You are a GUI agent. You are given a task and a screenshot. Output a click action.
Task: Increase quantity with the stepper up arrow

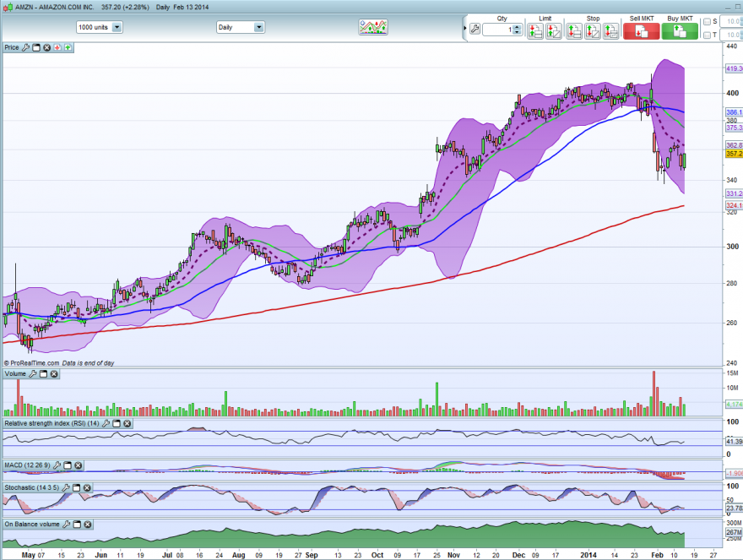tap(518, 26)
